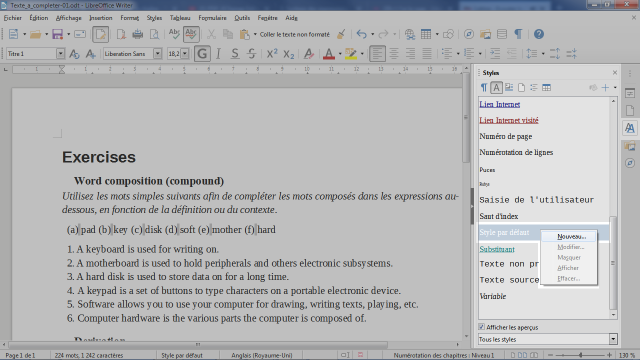Toggle Italic formatting

coord(218,53)
